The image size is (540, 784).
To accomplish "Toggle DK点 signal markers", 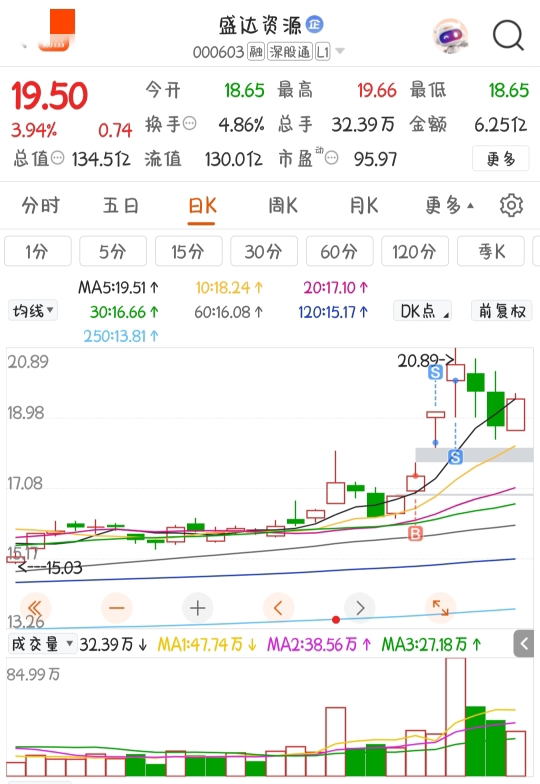I will coord(422,311).
